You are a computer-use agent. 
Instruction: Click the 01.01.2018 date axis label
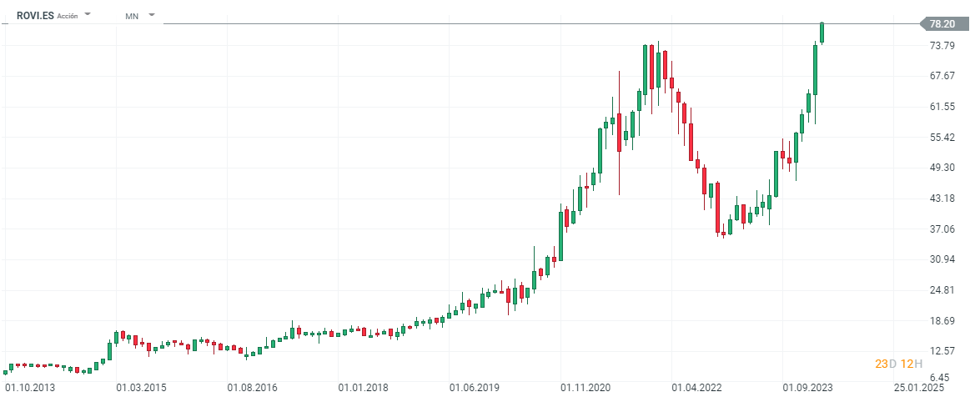362,388
